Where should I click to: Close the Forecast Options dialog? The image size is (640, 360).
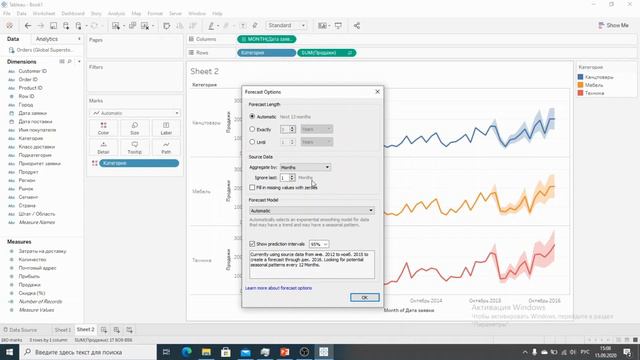[378, 92]
